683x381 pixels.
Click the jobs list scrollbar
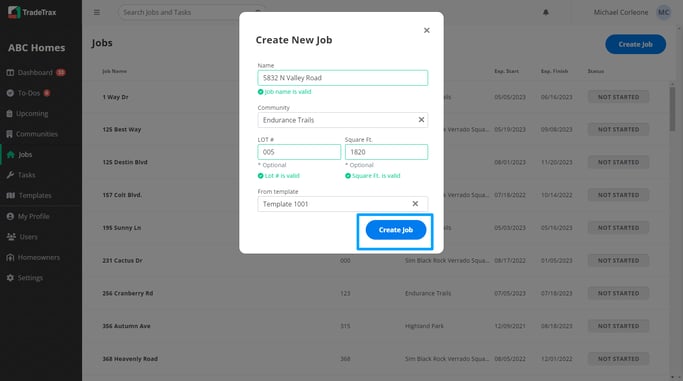coord(673,109)
